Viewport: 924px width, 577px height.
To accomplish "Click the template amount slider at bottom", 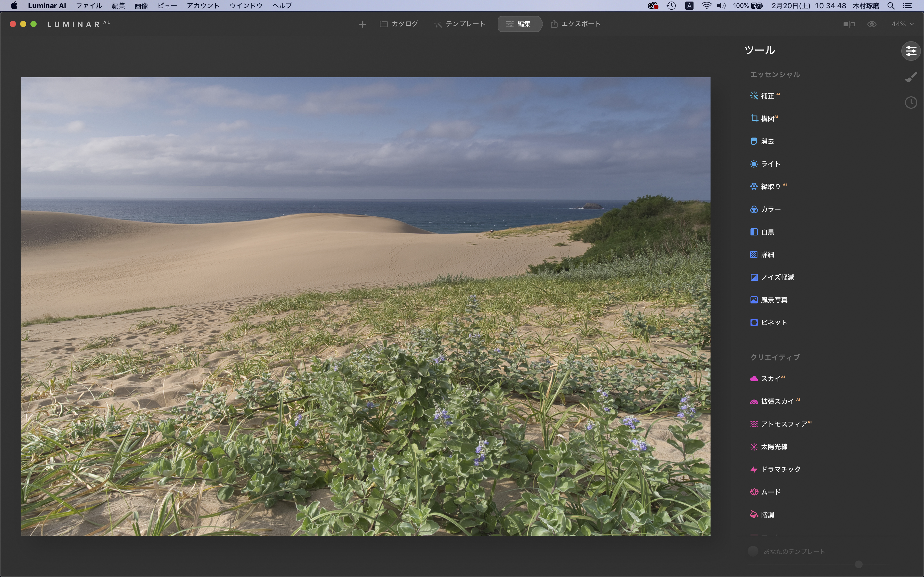I will 858,564.
